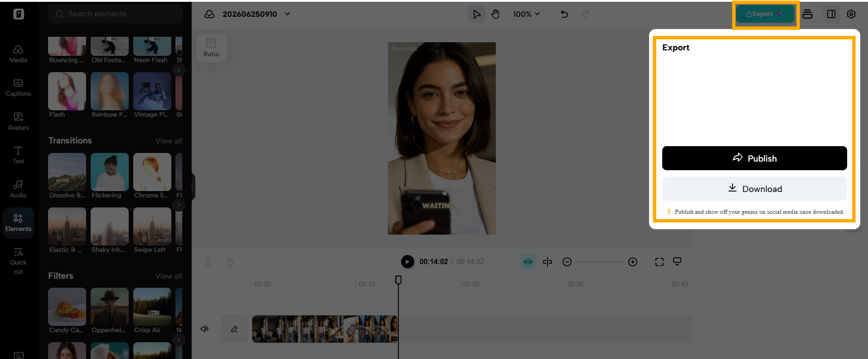Screen dimensions: 868x359
Task: Select the Oppenhei... filter thumbnail
Action: click(x=110, y=307)
